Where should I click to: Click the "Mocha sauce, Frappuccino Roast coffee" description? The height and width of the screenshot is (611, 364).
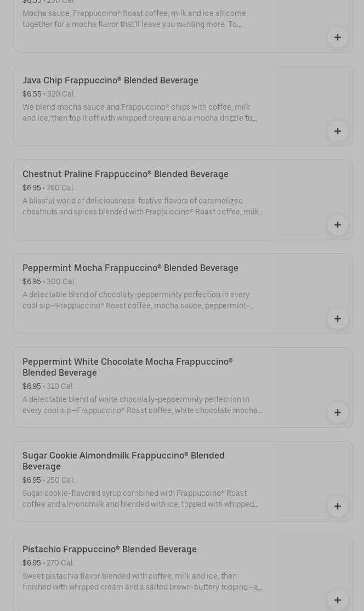(134, 19)
